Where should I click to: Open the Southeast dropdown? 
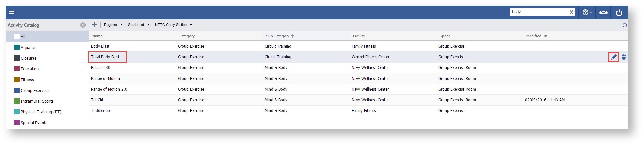click(139, 25)
